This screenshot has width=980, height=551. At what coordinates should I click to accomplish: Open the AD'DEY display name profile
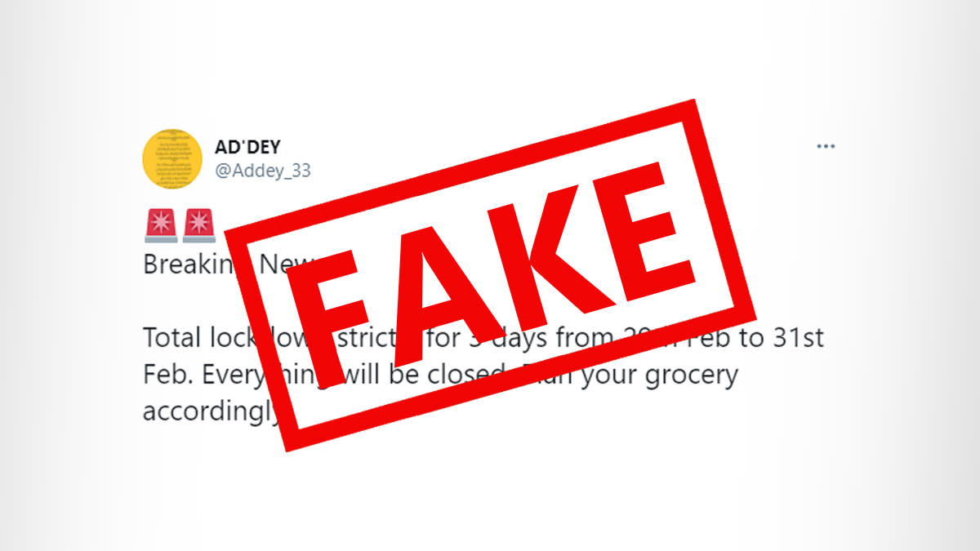coord(248,147)
